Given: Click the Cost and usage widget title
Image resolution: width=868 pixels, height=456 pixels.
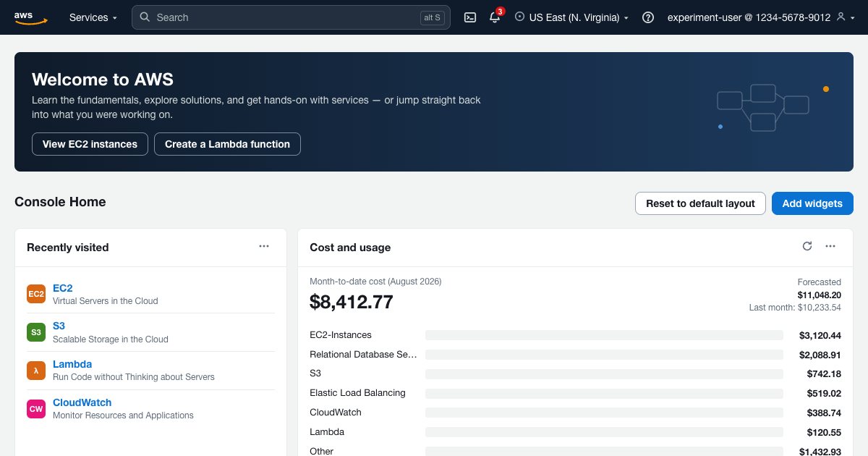Looking at the screenshot, I should click(x=350, y=248).
